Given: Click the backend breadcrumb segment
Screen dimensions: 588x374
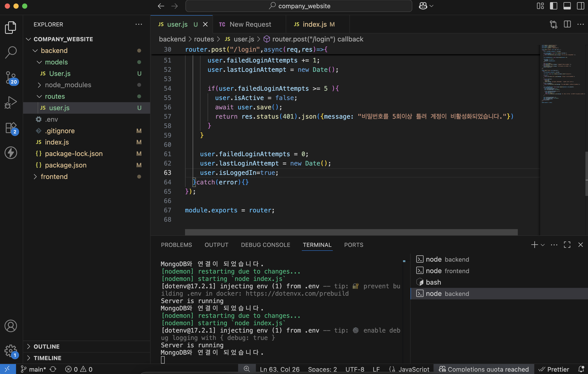Looking at the screenshot, I should pyautogui.click(x=172, y=39).
